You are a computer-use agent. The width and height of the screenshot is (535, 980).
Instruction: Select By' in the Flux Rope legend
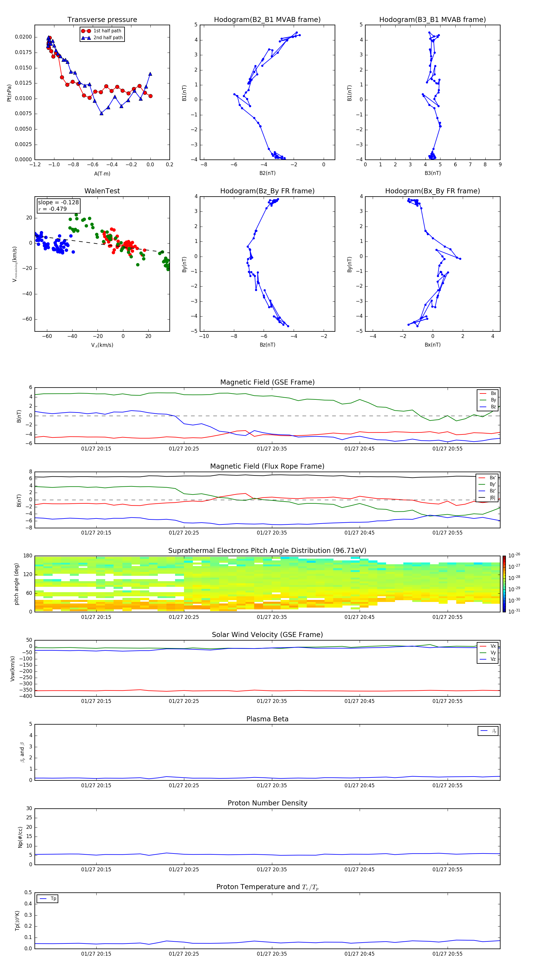[x=487, y=484]
